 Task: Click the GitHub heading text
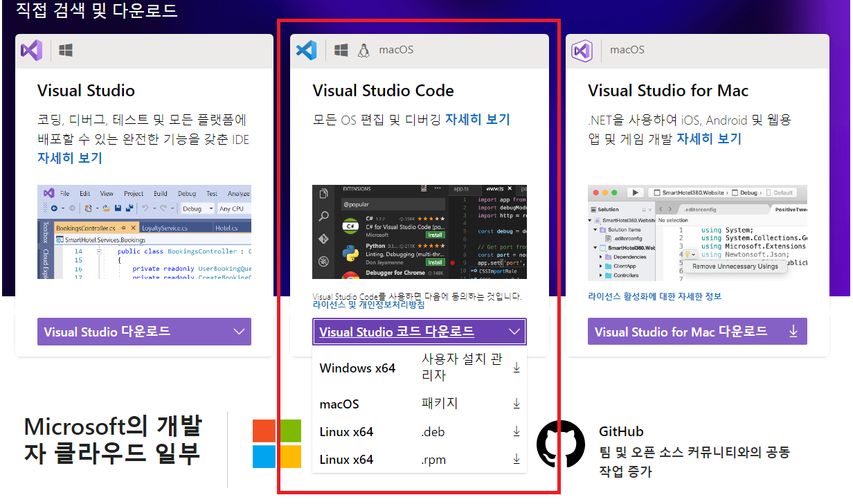[621, 431]
